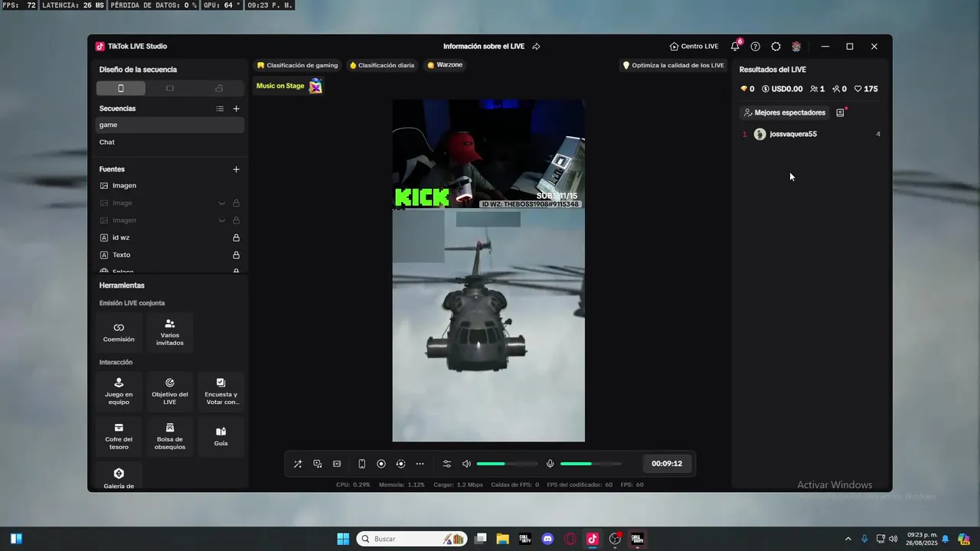980x551 pixels.
Task: Select the landscape layout button
Action: 170,88
